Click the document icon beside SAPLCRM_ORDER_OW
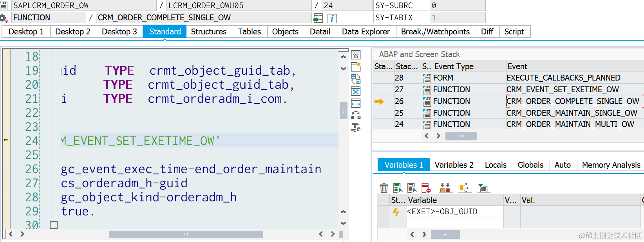The height and width of the screenshot is (242, 644). click(x=4, y=5)
